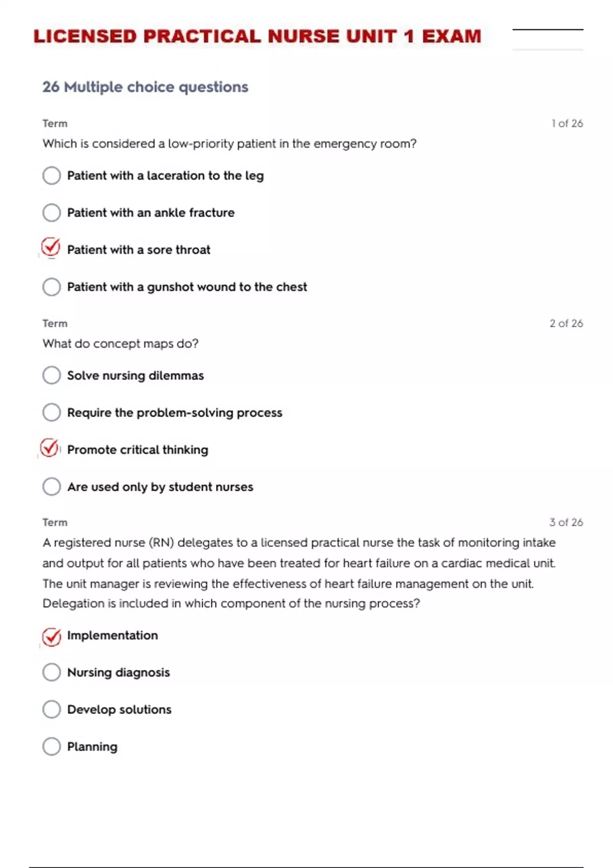Choose "Patient with an ankle fracture" option

52,212
